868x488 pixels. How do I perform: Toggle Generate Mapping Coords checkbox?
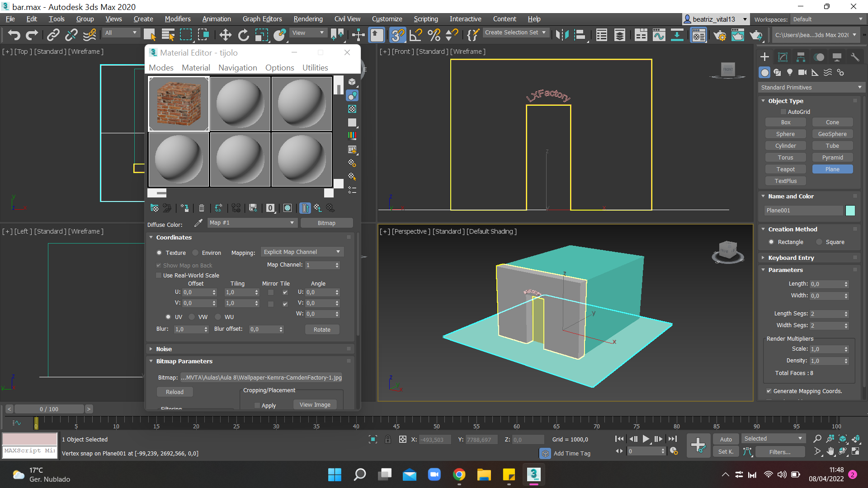point(769,391)
